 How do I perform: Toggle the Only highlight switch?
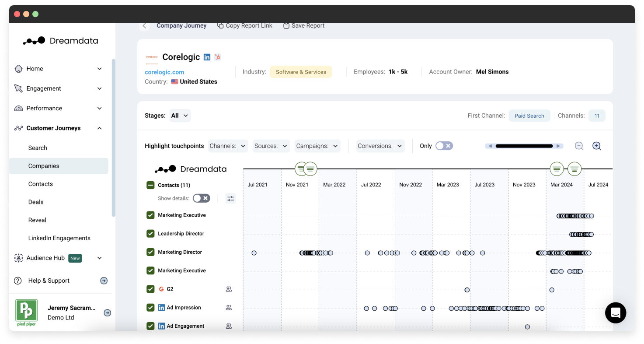(444, 146)
